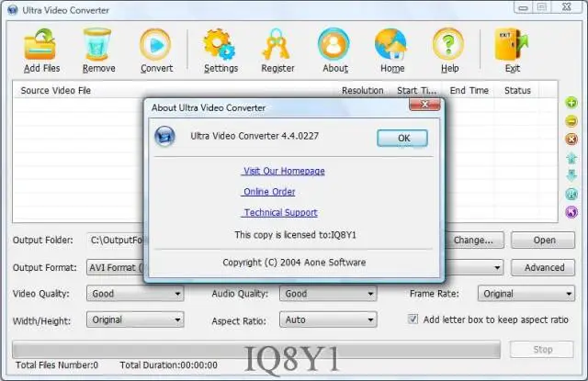This screenshot has height=381, width=588.
Task: Click the title bar application icon
Action: [13, 10]
